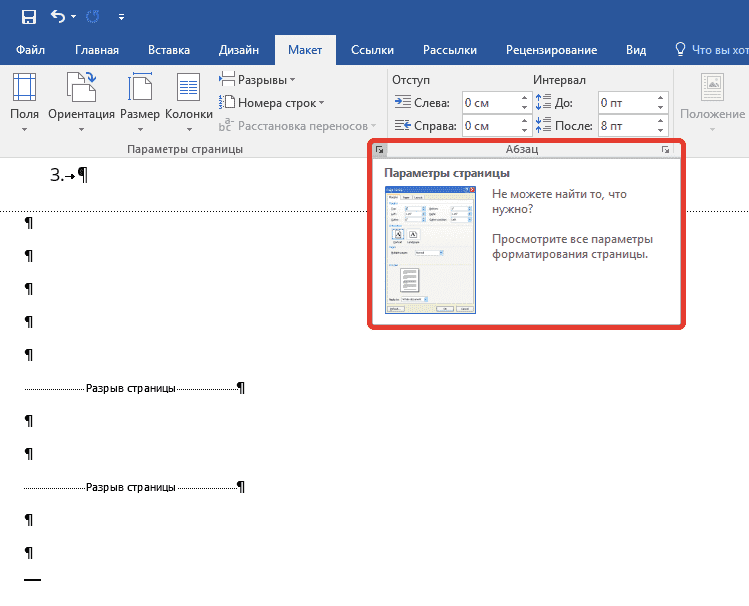Open the quick access toolbar customize arrow
This screenshot has width=749, height=606.
[x=121, y=17]
